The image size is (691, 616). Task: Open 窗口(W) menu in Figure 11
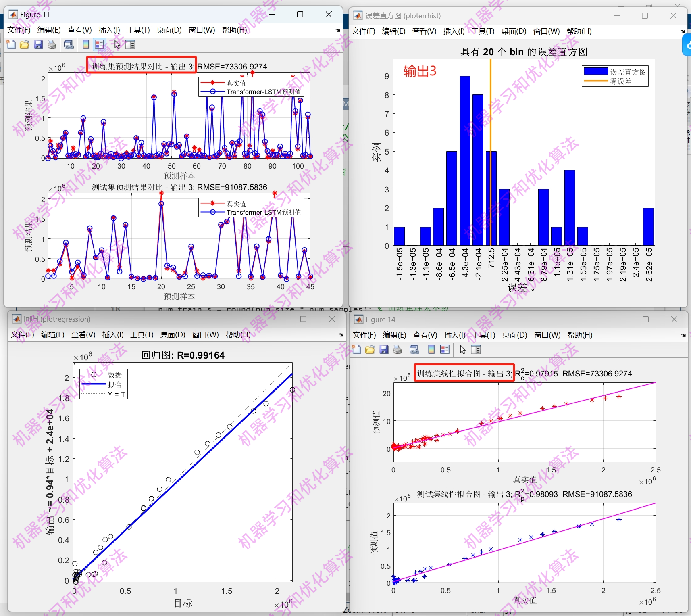tap(202, 30)
